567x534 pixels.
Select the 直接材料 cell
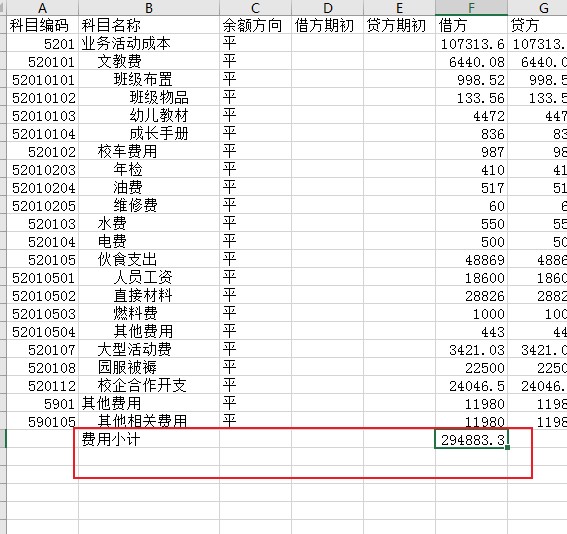click(x=149, y=295)
